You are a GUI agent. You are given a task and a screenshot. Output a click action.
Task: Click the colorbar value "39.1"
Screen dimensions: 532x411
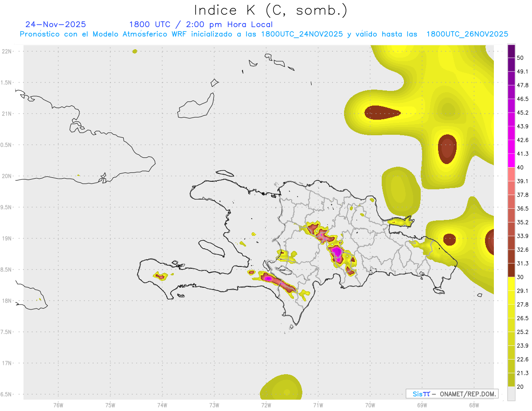[x=523, y=181]
